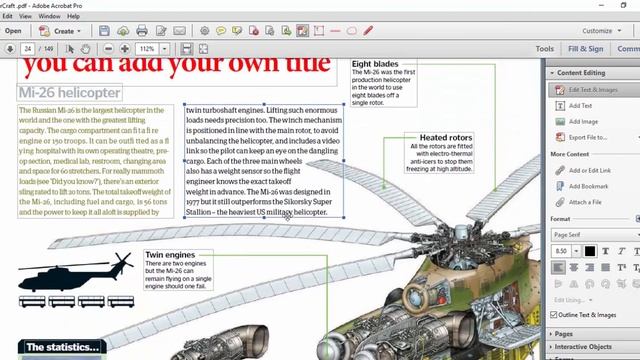
Task: Select Edit Text & Images in panel
Action: pyautogui.click(x=594, y=90)
